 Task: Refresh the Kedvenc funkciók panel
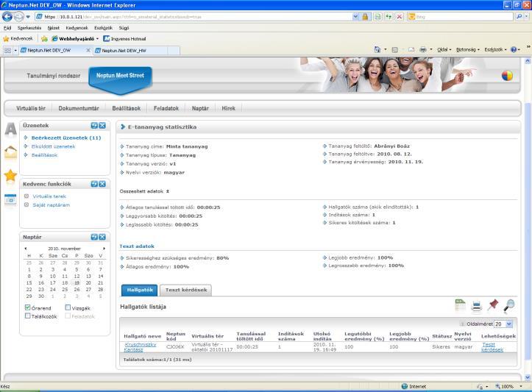coord(94,184)
